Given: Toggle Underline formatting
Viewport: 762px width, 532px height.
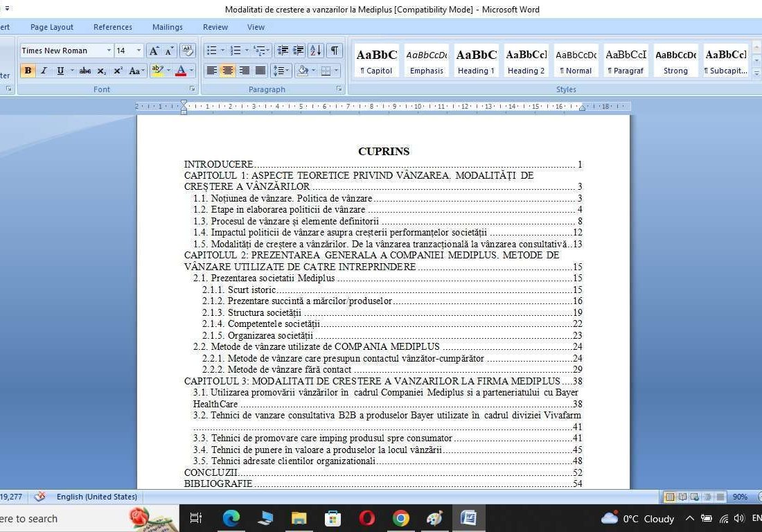Looking at the screenshot, I should tap(59, 71).
